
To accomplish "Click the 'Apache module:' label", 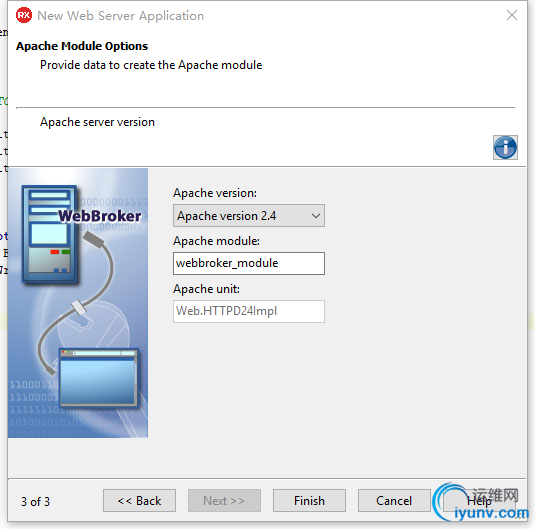I will tap(216, 241).
